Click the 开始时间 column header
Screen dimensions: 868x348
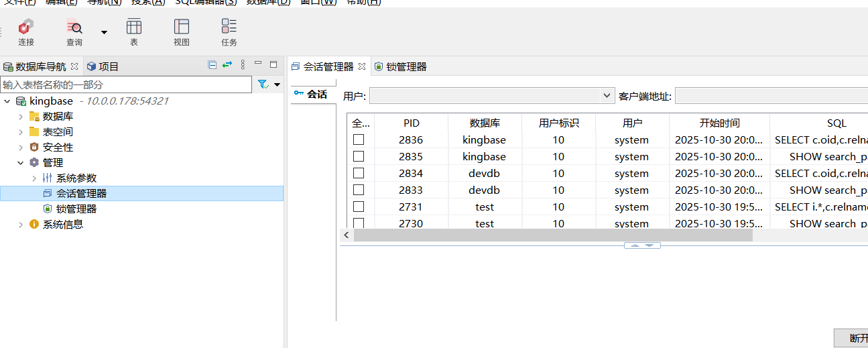[719, 123]
